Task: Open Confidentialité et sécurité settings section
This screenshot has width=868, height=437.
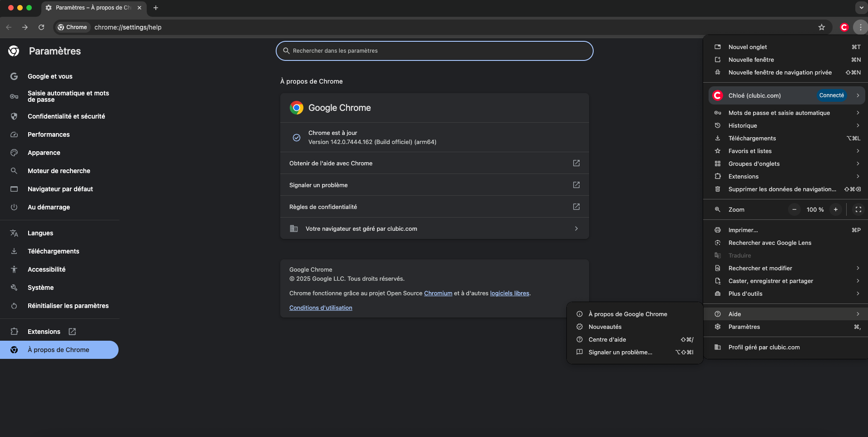Action: tap(66, 116)
